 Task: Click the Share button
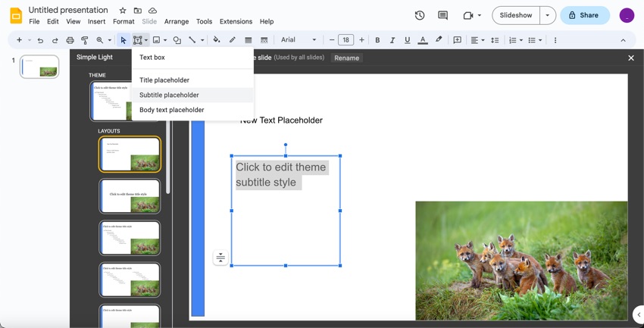pos(584,15)
